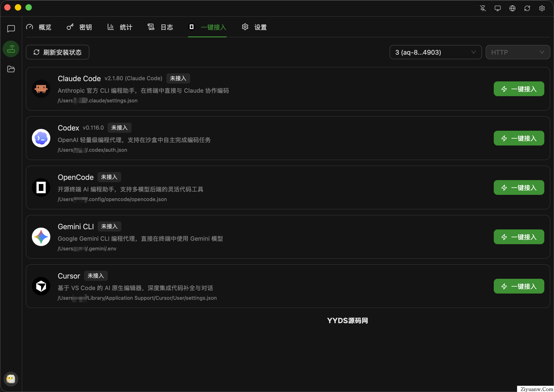Connect Codex with 一键接入 button
554x392 pixels.
point(519,138)
